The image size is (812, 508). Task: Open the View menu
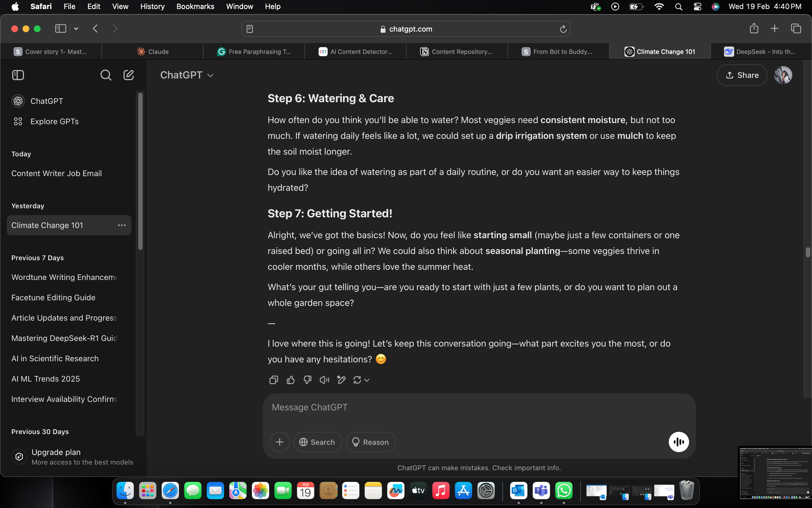pos(120,6)
